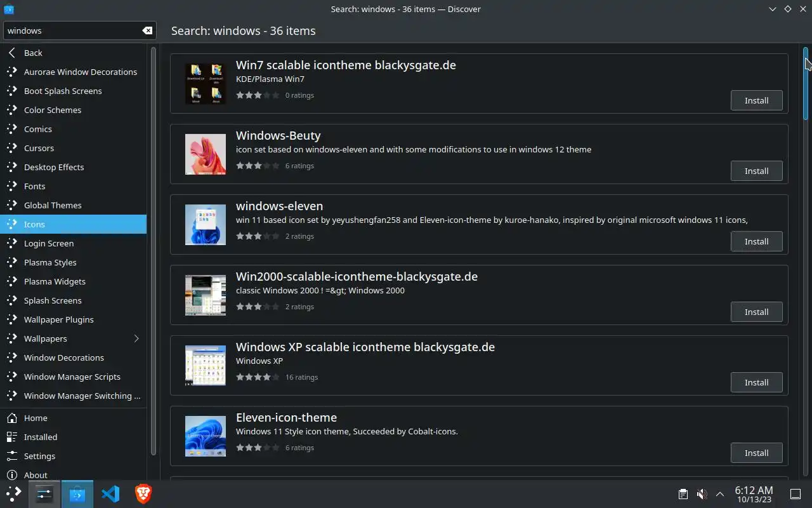This screenshot has height=508, width=812.
Task: Launch Visual Studio Code from taskbar
Action: (x=110, y=494)
